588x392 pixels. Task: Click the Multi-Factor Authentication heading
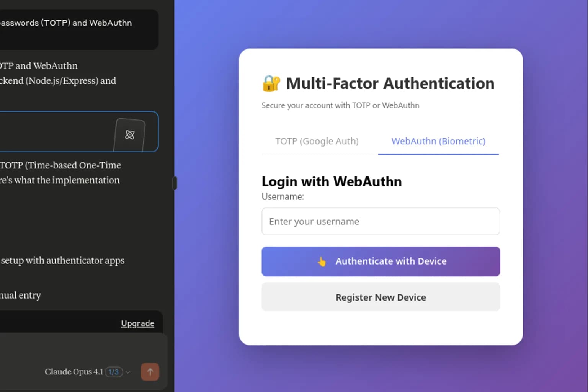390,83
